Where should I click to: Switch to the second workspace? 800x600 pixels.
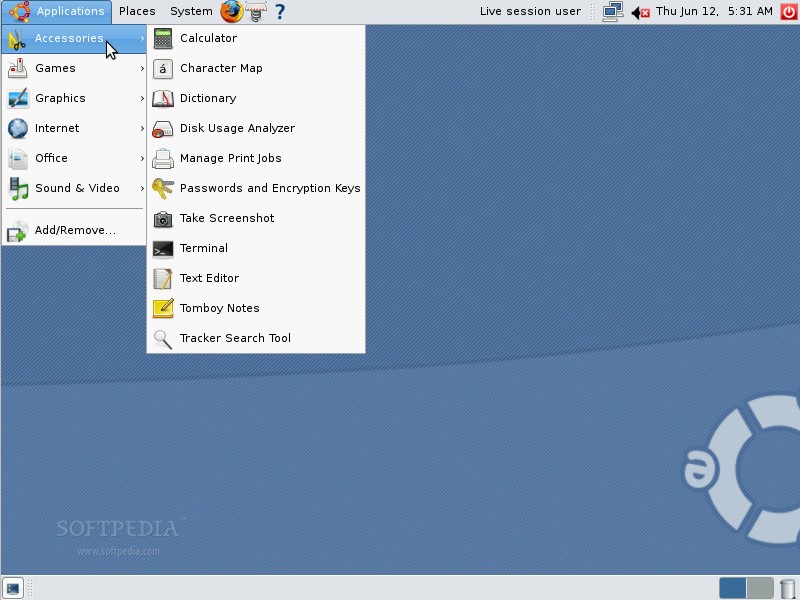(x=757, y=588)
